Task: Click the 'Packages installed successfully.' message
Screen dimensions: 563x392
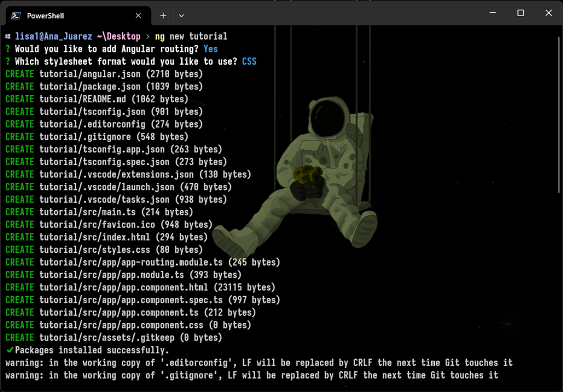Action: [92, 350]
